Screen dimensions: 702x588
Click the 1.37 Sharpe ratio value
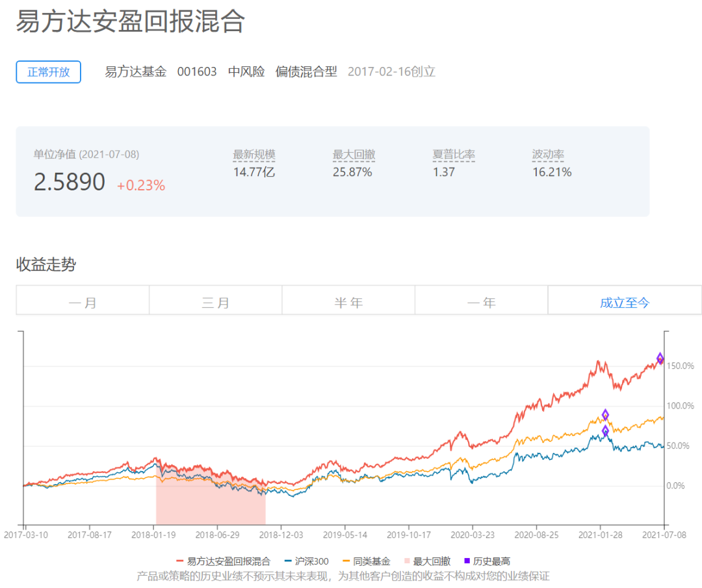pos(444,172)
